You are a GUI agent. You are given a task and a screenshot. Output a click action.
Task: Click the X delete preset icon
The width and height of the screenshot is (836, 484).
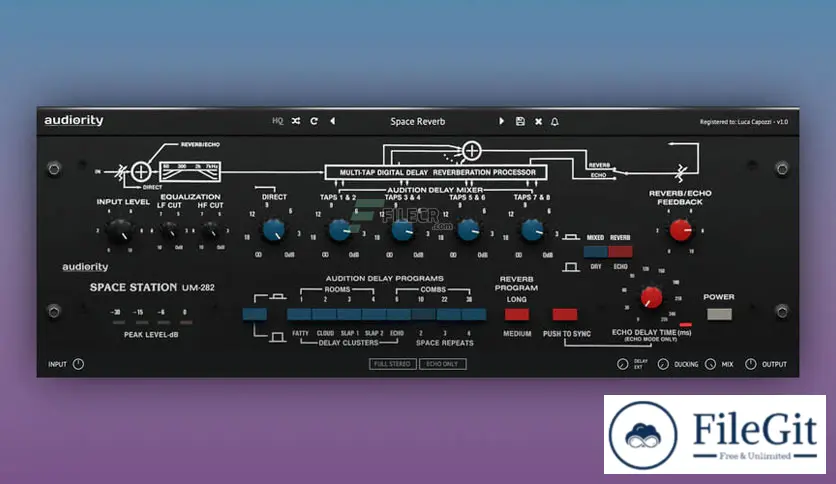pyautogui.click(x=538, y=122)
